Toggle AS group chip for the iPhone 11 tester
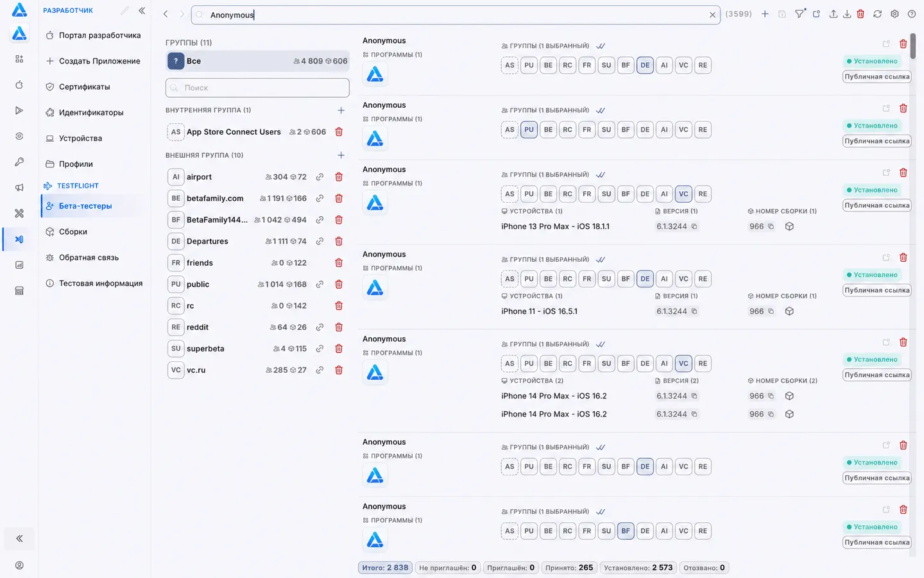Screen dimensions: 924x578 tap(509, 278)
